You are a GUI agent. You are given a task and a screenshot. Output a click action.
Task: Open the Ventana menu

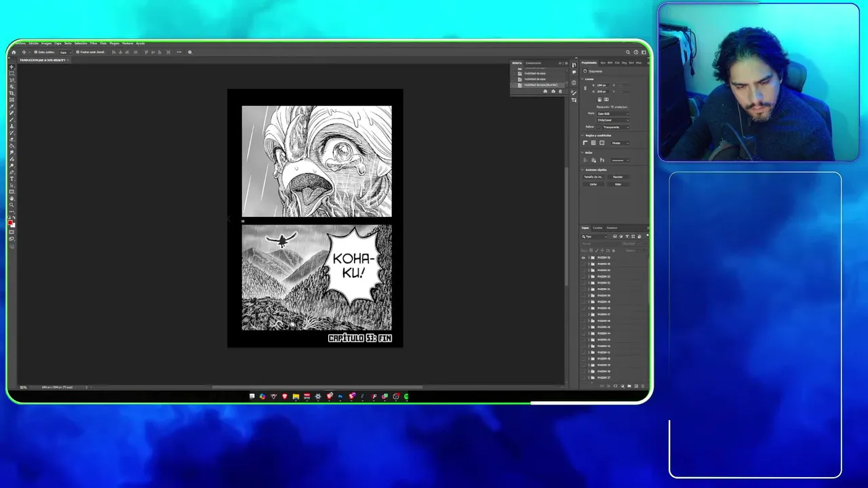pyautogui.click(x=127, y=43)
